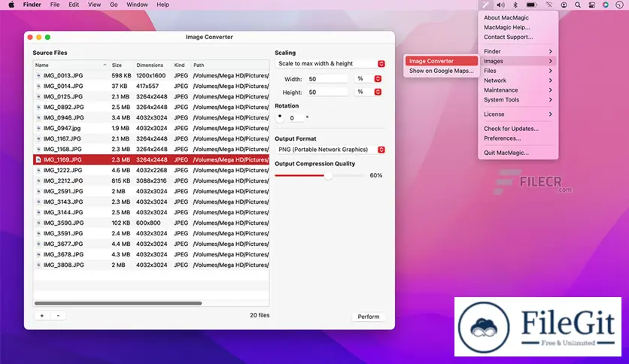The width and height of the screenshot is (629, 364).
Task: Open Preferences from MacMagic menu
Action: click(x=503, y=138)
